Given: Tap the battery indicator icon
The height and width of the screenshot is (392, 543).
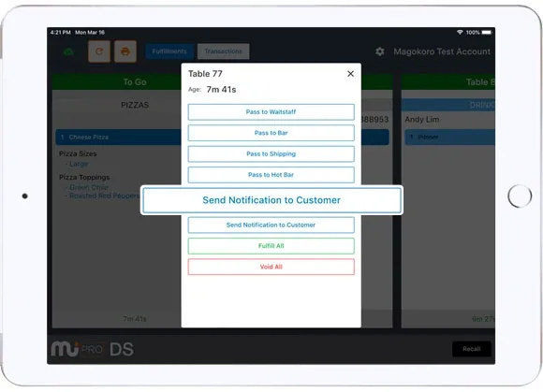Looking at the screenshot, I should [x=487, y=32].
